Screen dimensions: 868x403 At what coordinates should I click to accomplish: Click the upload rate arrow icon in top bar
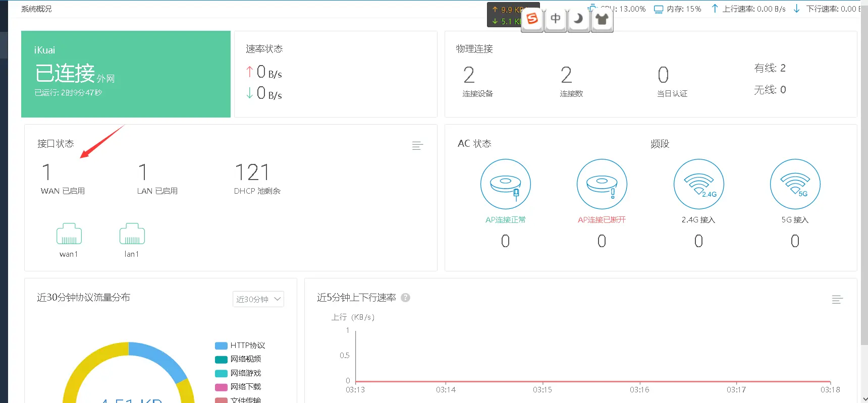point(715,9)
